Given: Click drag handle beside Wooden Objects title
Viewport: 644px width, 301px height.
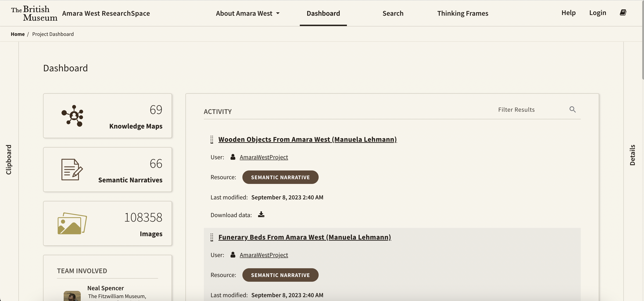Looking at the screenshot, I should click(x=212, y=140).
